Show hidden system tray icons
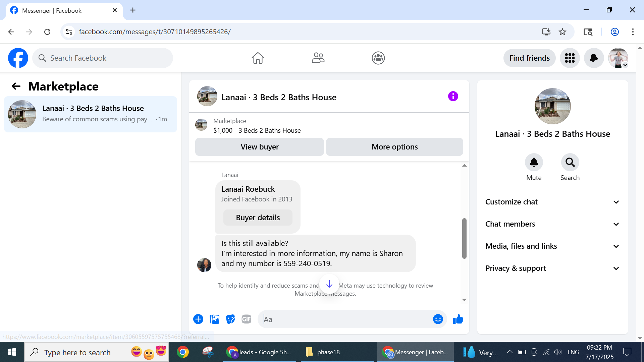The width and height of the screenshot is (644, 362). point(509,352)
